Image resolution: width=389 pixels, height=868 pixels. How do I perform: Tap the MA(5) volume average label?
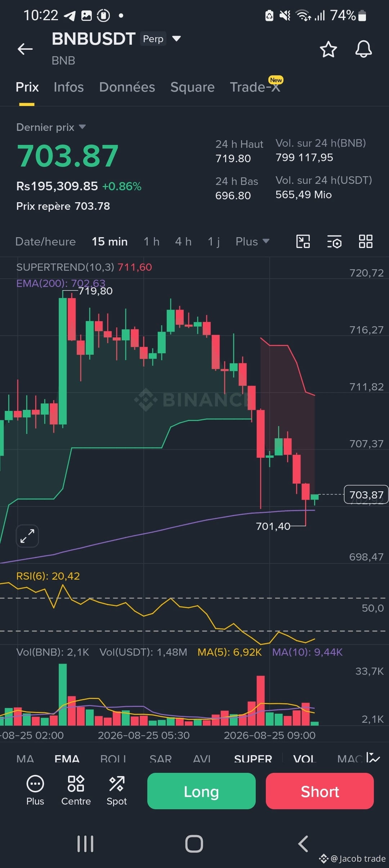[229, 652]
